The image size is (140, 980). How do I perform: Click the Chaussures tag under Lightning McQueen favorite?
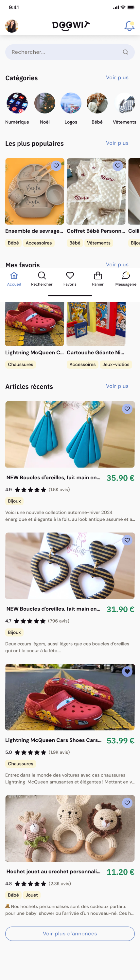tap(21, 364)
